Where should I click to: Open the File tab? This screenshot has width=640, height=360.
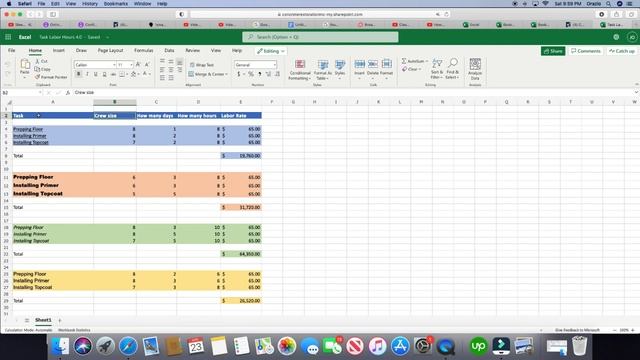[11, 51]
